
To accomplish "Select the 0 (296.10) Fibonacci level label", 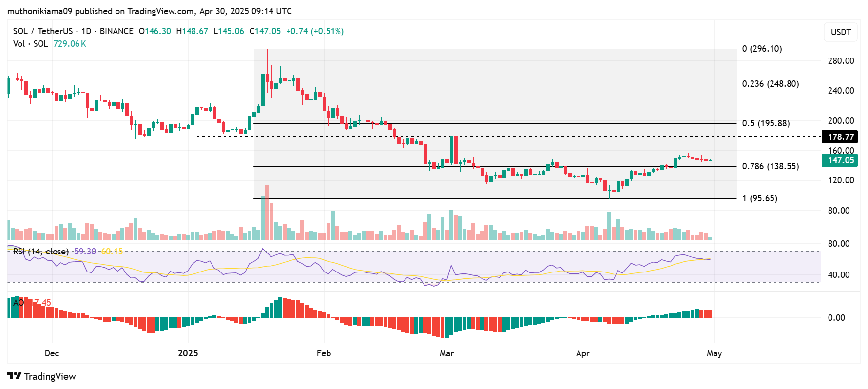I will coord(762,49).
